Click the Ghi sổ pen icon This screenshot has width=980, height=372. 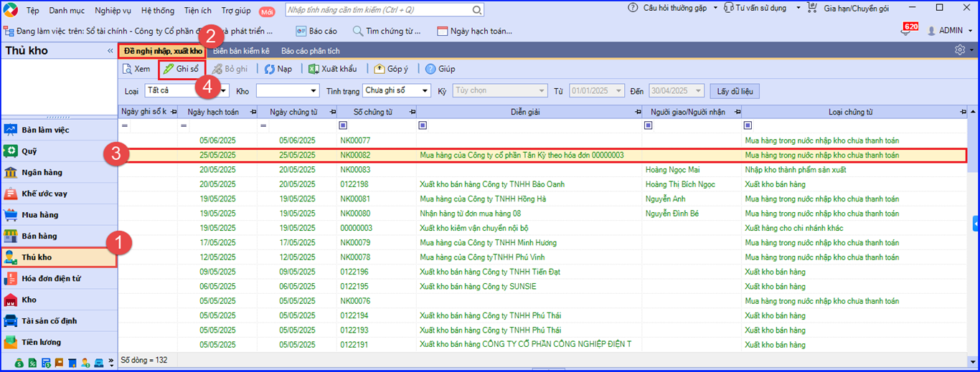point(168,69)
